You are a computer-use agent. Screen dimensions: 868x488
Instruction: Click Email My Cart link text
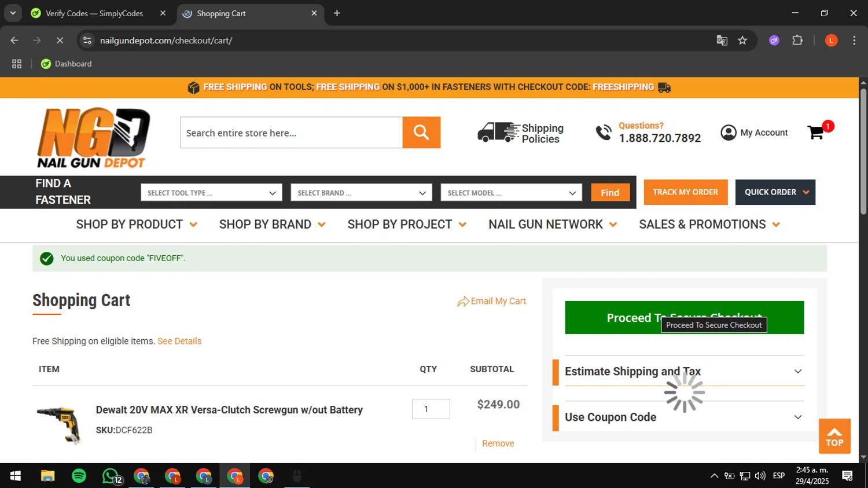498,301
